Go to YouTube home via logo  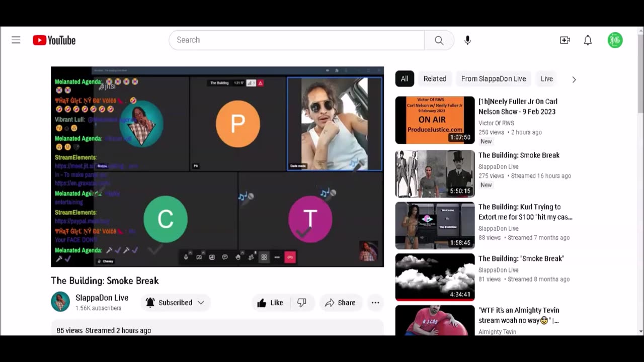point(54,40)
